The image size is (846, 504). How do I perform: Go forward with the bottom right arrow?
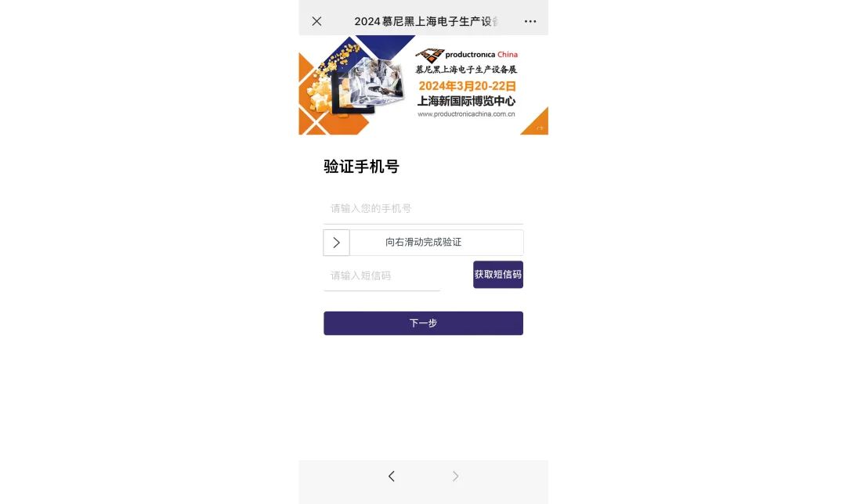(455, 476)
